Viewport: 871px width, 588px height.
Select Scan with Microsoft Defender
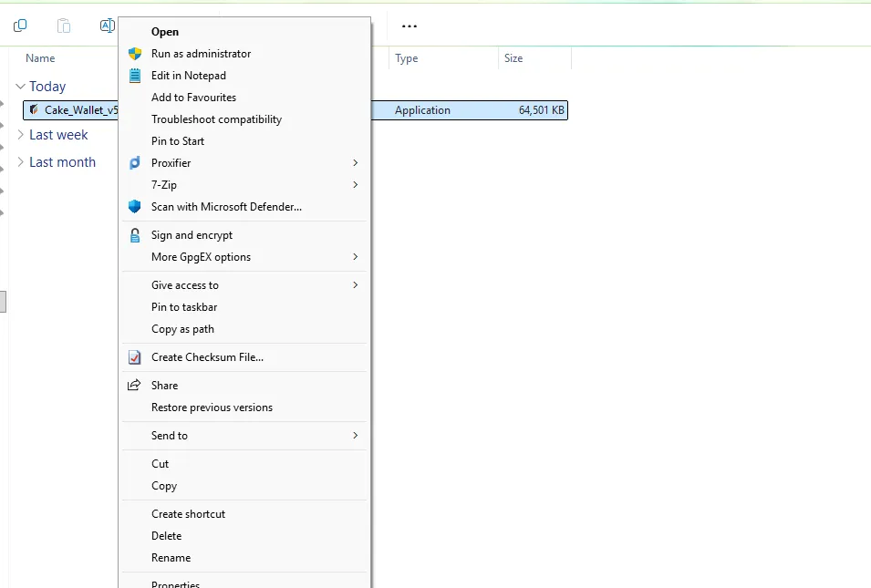point(244,207)
